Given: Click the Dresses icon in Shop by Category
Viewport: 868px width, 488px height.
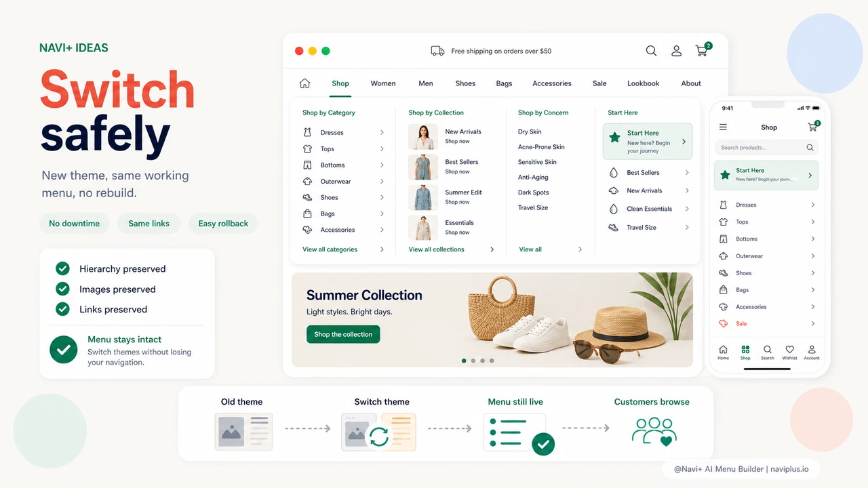Looking at the screenshot, I should 307,132.
